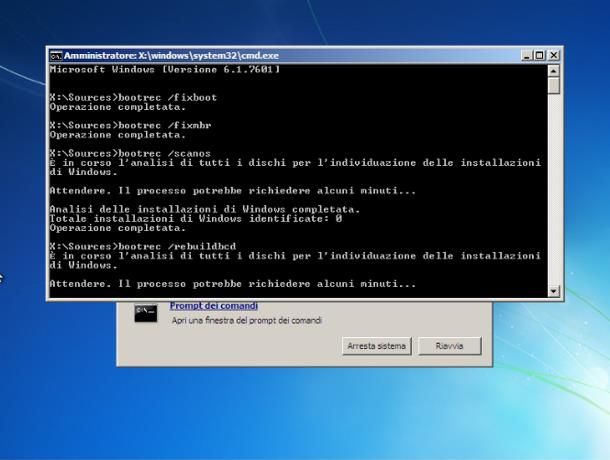This screenshot has width=610, height=460.
Task: Click the console scrollbar up arrow
Action: [x=555, y=70]
